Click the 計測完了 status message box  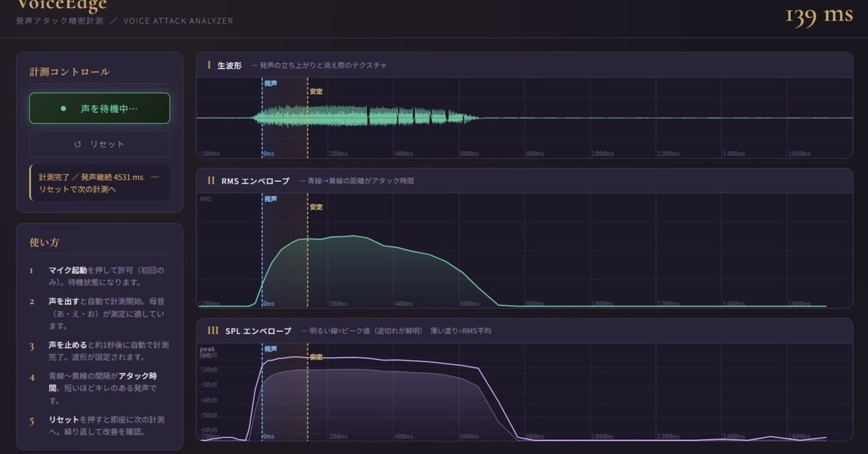[100, 183]
